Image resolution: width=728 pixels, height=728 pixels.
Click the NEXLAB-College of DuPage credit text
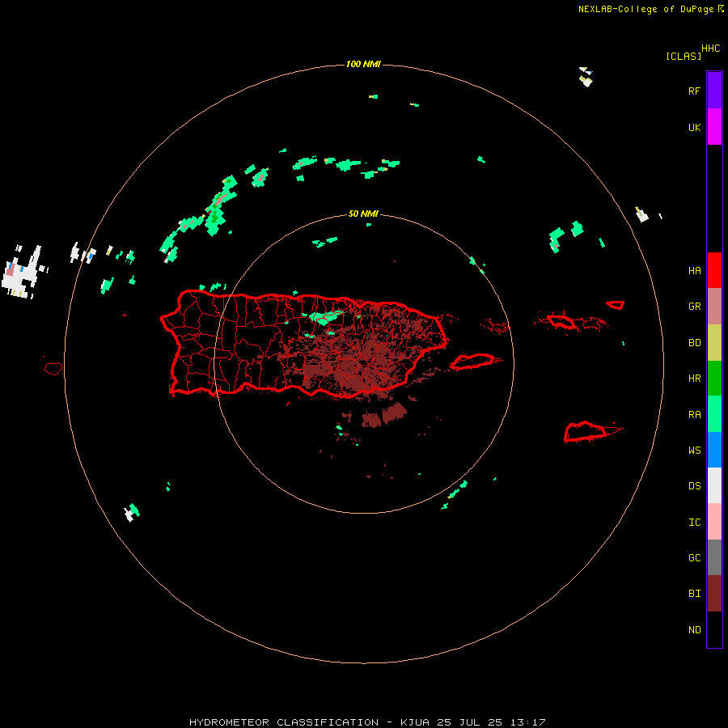[x=646, y=9]
